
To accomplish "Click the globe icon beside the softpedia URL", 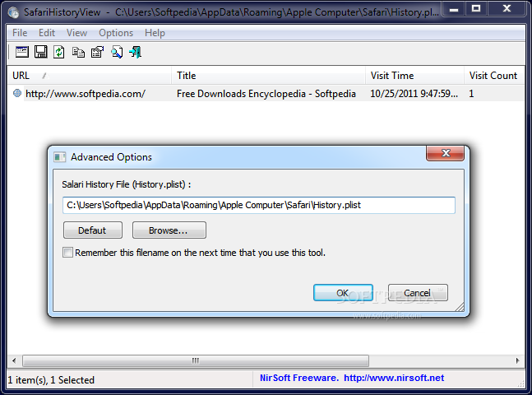I will pyautogui.click(x=17, y=93).
